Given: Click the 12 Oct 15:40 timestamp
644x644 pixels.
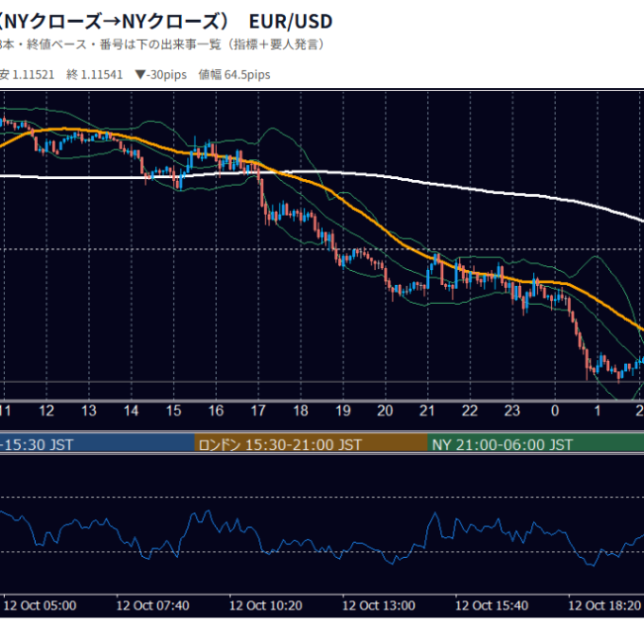Looking at the screenshot, I should (x=492, y=605).
